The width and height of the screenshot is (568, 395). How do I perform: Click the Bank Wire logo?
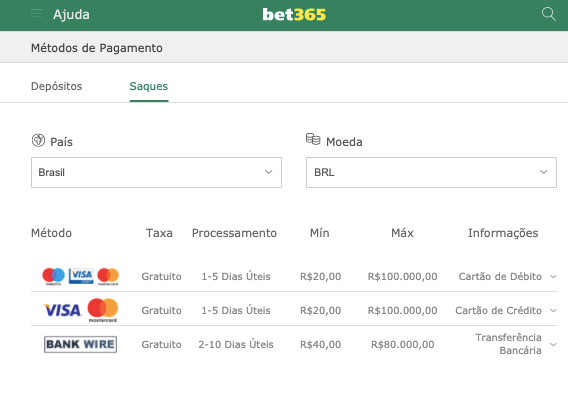pos(80,344)
